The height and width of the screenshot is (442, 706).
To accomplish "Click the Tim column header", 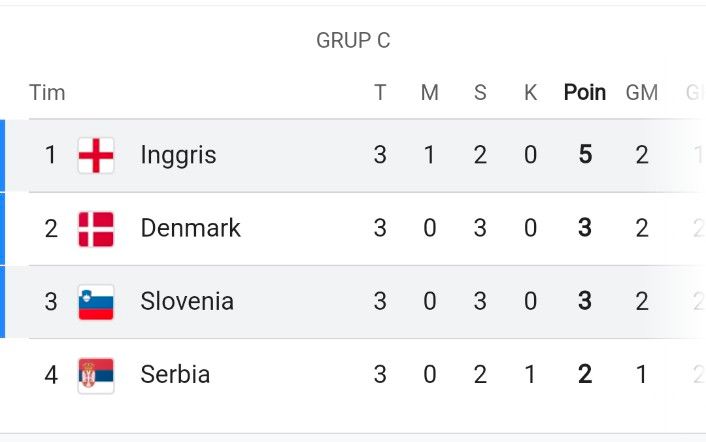I will point(47,93).
